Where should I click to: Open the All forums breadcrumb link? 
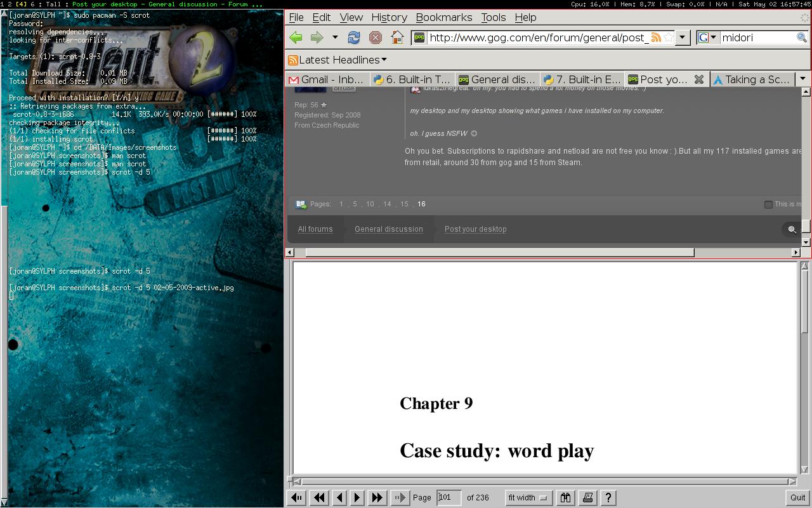315,229
